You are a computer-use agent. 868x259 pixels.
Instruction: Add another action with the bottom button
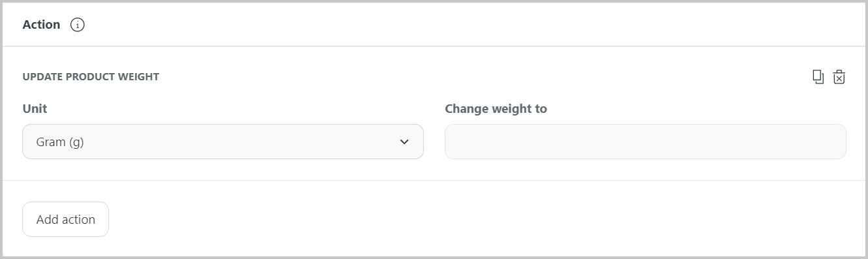65,219
